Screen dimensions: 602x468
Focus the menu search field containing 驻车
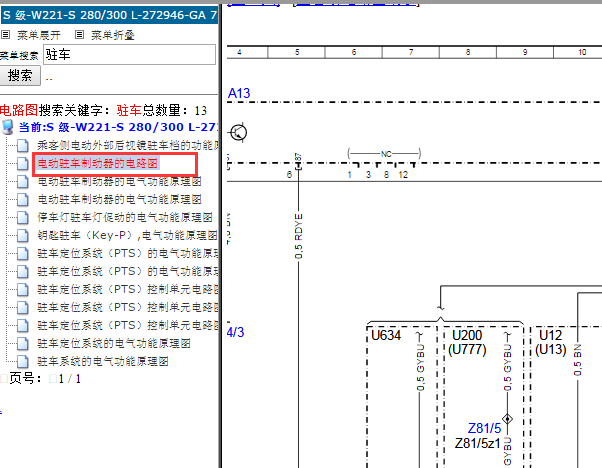click(x=129, y=55)
